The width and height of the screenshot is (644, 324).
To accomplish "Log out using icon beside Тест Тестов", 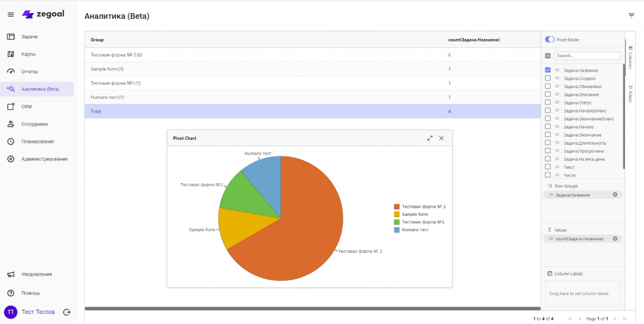I will [x=67, y=312].
